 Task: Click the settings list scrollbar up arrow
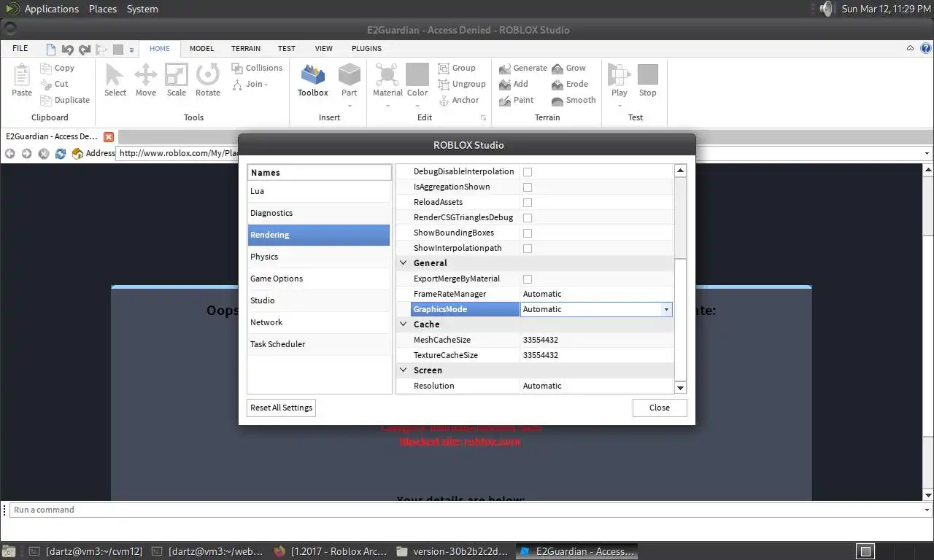tap(680, 171)
